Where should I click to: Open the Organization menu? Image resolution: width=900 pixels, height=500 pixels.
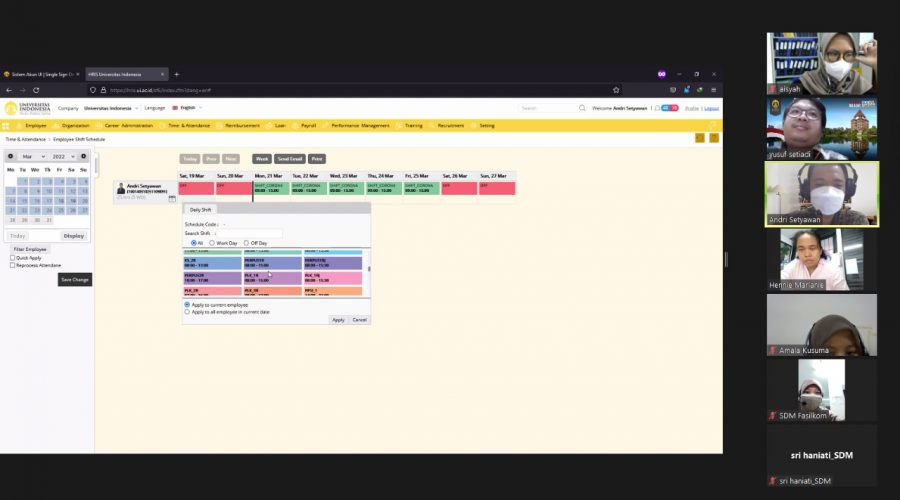(75, 126)
